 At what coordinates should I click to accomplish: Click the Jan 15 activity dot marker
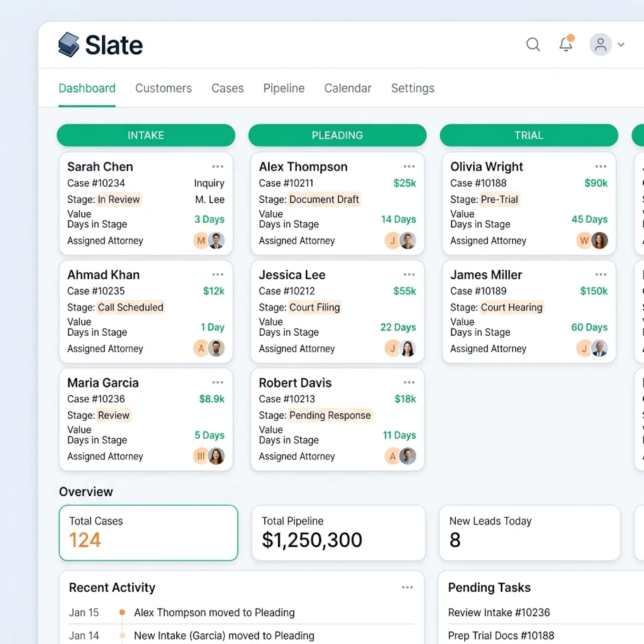[122, 613]
